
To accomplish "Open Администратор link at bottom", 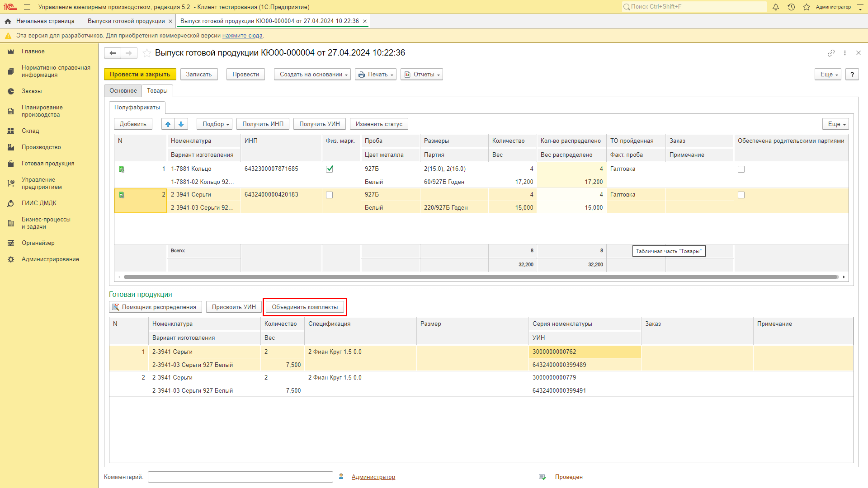I will click(x=373, y=477).
